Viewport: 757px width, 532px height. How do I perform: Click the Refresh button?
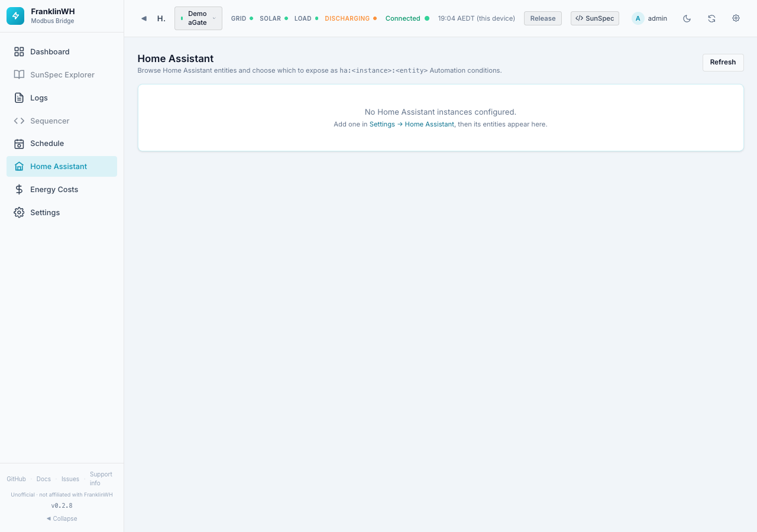723,62
